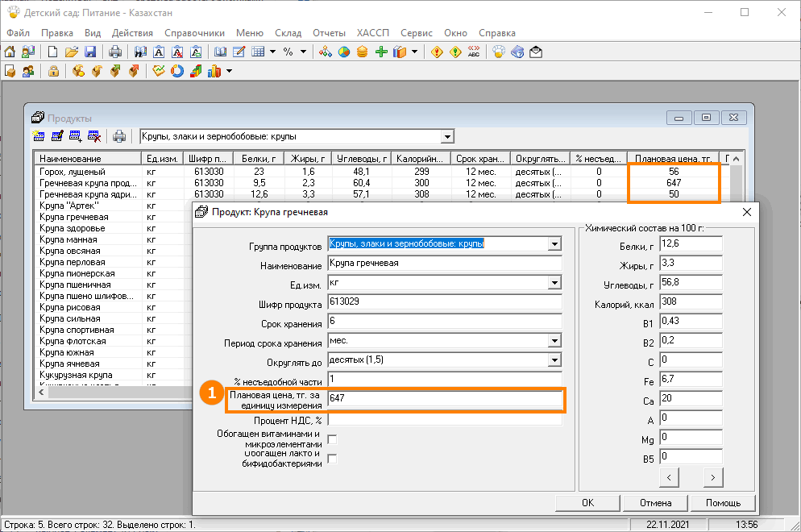801x532 pixels.
Task: Click the Помощь button
Action: pos(723,503)
